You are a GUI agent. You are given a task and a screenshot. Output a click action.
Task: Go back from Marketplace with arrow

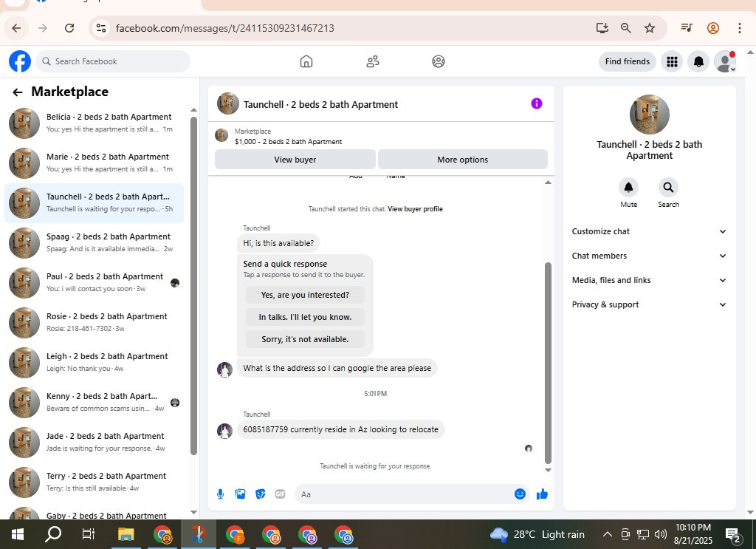[x=18, y=92]
